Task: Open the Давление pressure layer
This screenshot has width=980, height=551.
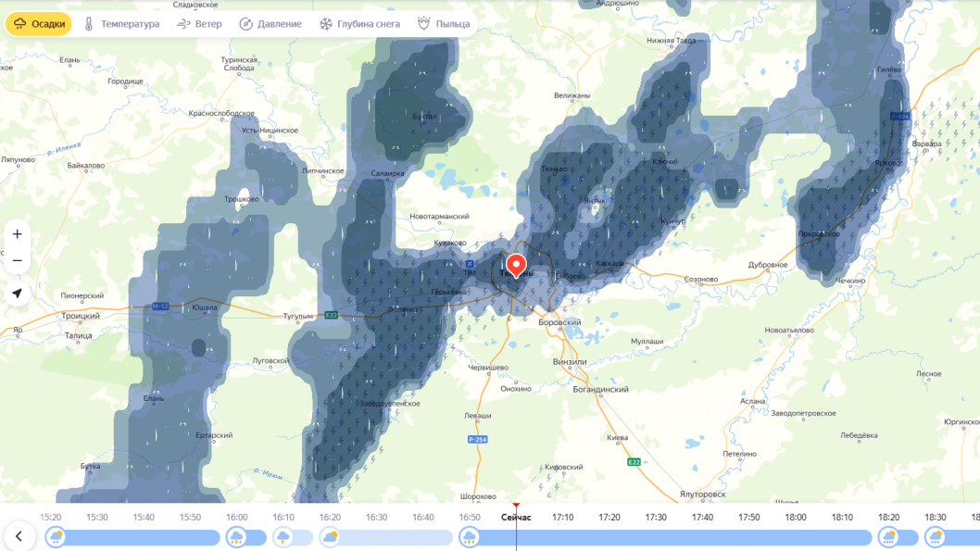Action: (x=270, y=24)
